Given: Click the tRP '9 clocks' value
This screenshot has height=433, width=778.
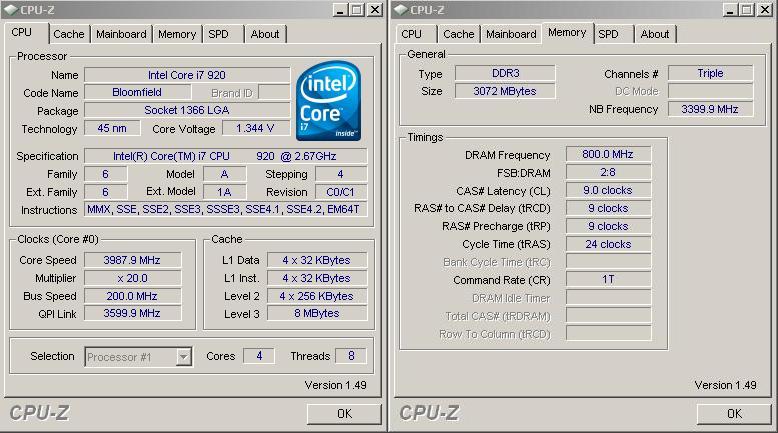Looking at the screenshot, I should (608, 226).
